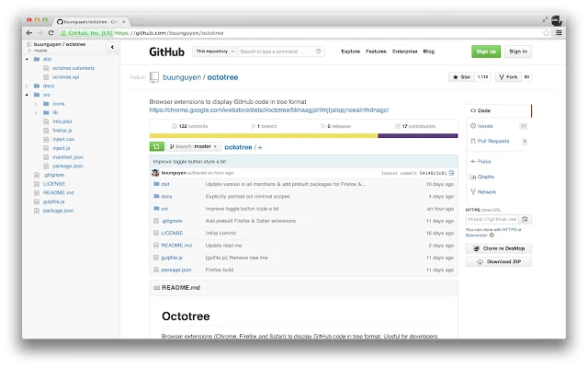The width and height of the screenshot is (588, 368).
Task: Click the browser address bar URL
Action: (169, 33)
